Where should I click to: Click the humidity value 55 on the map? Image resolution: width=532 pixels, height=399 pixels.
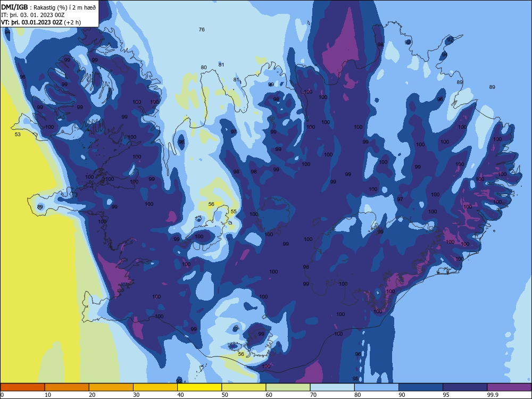[234, 211]
